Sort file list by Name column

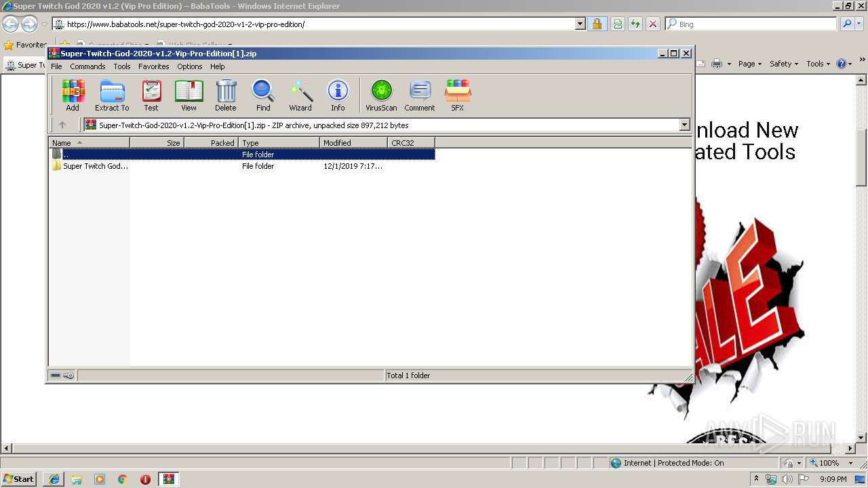(x=89, y=142)
